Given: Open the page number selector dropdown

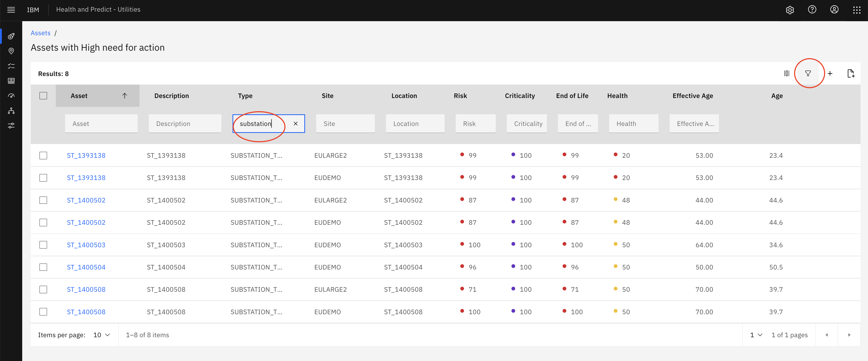Looking at the screenshot, I should [x=756, y=335].
